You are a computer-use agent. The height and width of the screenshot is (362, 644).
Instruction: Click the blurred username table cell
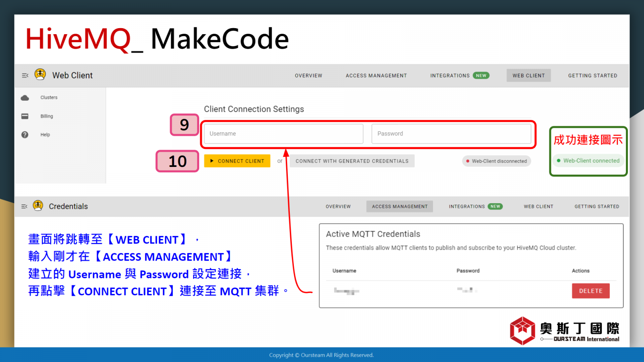point(347,291)
